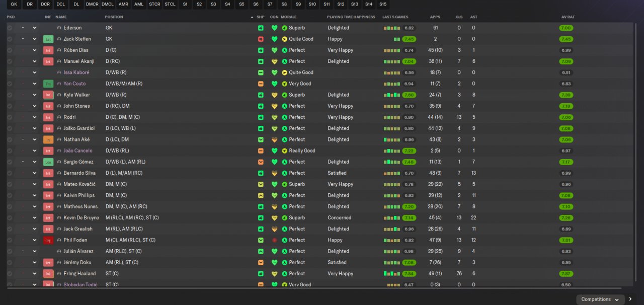Select the STCR position slot
The width and height of the screenshot is (644, 305).
pos(154,4)
